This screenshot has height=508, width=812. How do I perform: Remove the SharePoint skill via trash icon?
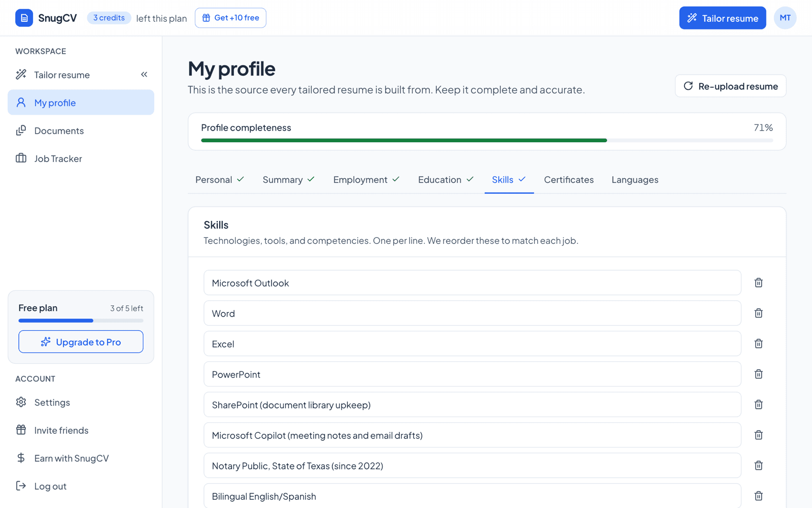(758, 404)
